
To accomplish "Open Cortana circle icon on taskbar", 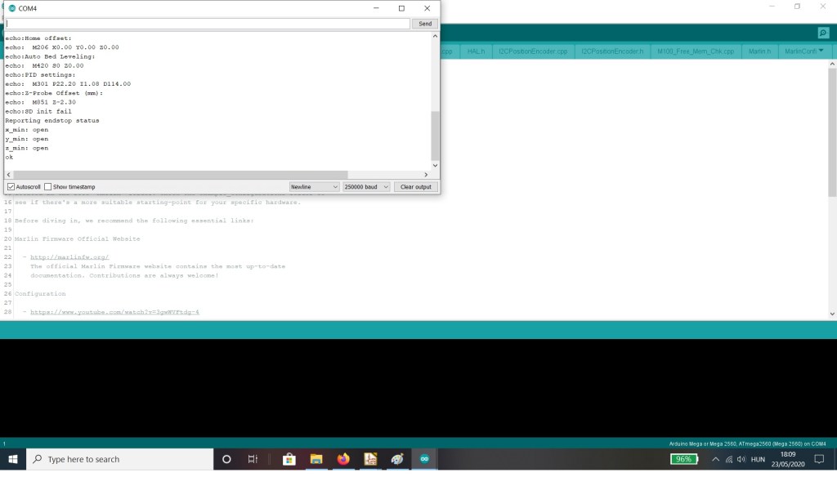I will 226,459.
